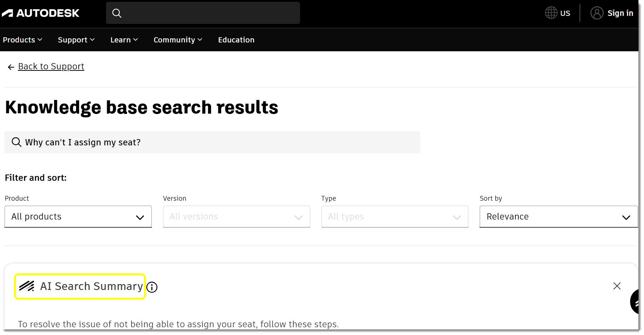Open the Product filter dropdown
The width and height of the screenshot is (644, 335).
click(x=78, y=217)
